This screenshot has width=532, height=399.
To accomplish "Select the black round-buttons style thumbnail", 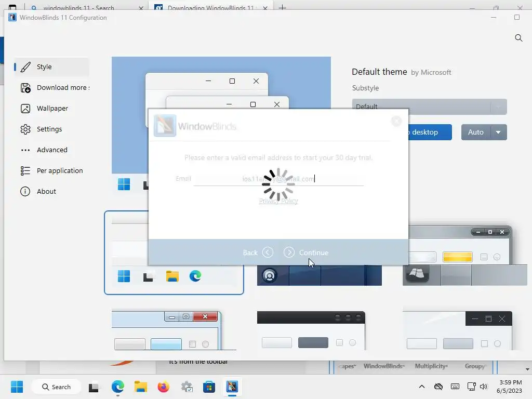I will 311,330.
